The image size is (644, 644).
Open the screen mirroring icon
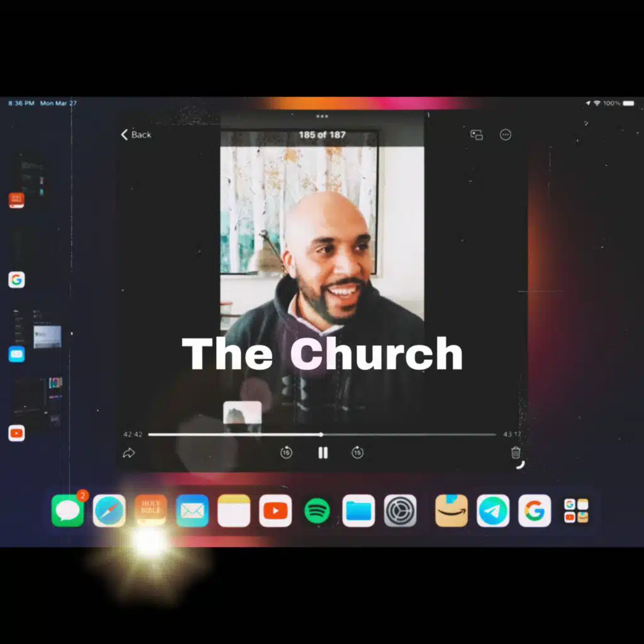tap(477, 135)
